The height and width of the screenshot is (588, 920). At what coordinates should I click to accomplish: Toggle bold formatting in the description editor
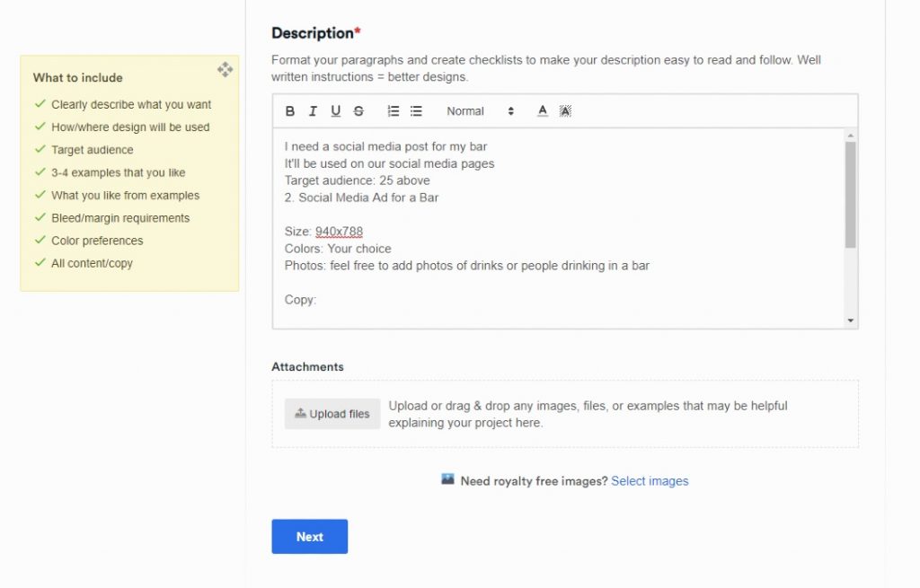point(290,111)
